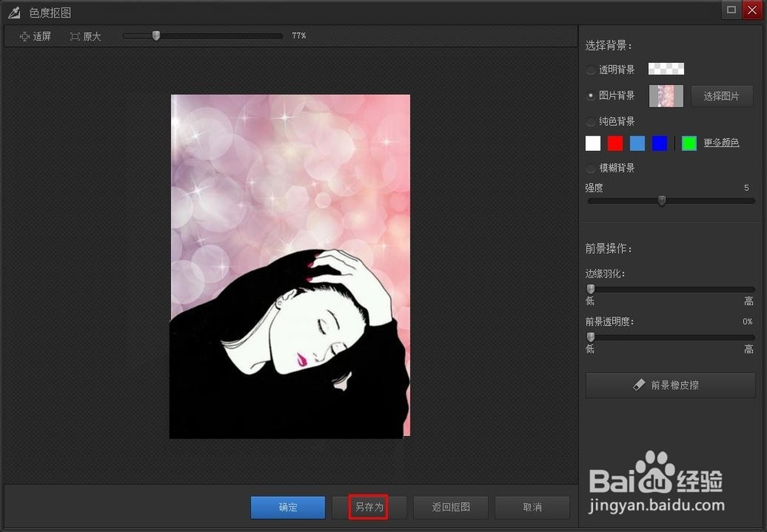Click the 强度 strength slider handle

662,201
